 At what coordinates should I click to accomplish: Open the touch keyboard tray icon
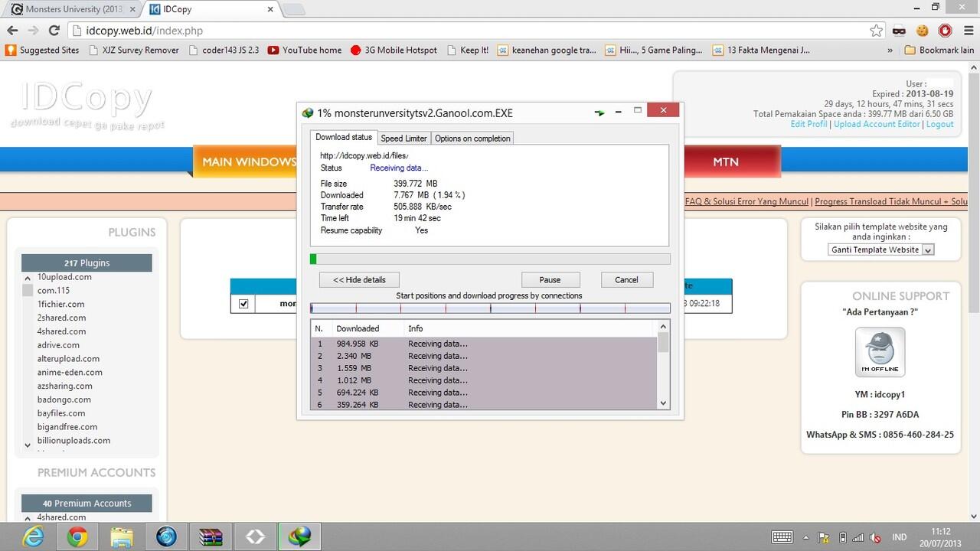[x=782, y=537]
